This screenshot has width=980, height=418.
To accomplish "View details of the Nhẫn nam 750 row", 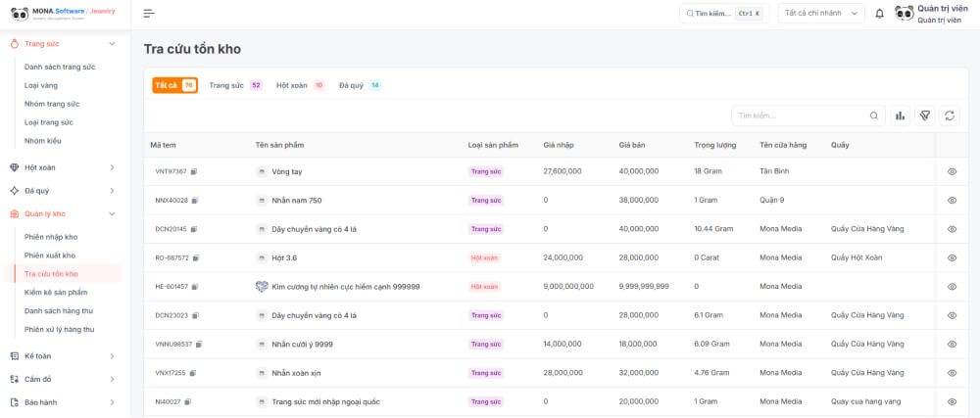I will [x=952, y=201].
